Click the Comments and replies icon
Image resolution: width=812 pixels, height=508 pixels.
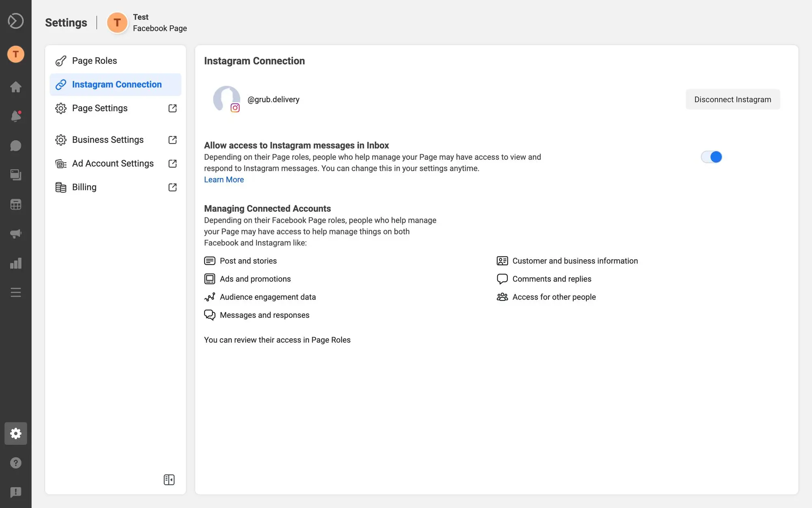502,279
